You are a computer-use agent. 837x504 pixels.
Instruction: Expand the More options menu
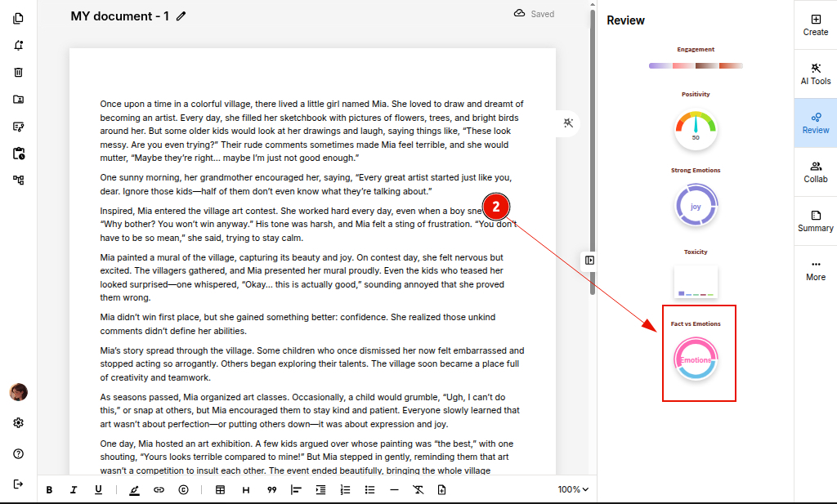click(x=815, y=270)
